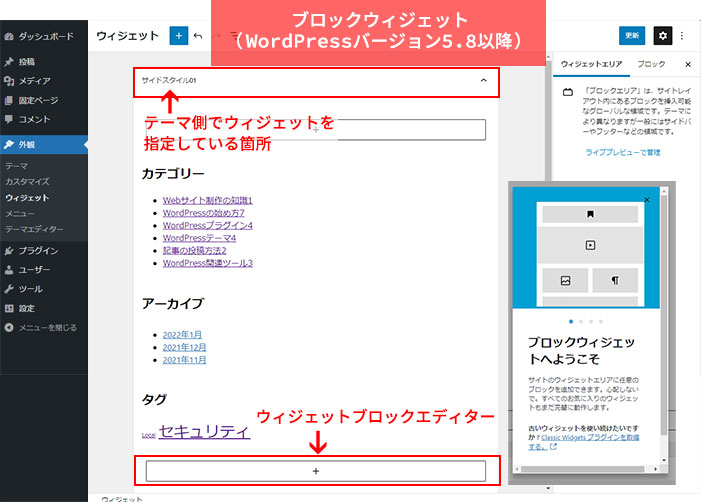Open the Menus (メニュー) submenu item
This screenshot has width=701, height=502.
coord(20,214)
